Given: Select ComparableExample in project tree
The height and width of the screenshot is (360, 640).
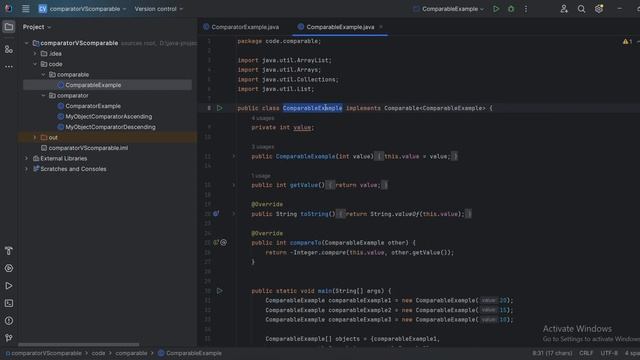Looking at the screenshot, I should tap(93, 85).
